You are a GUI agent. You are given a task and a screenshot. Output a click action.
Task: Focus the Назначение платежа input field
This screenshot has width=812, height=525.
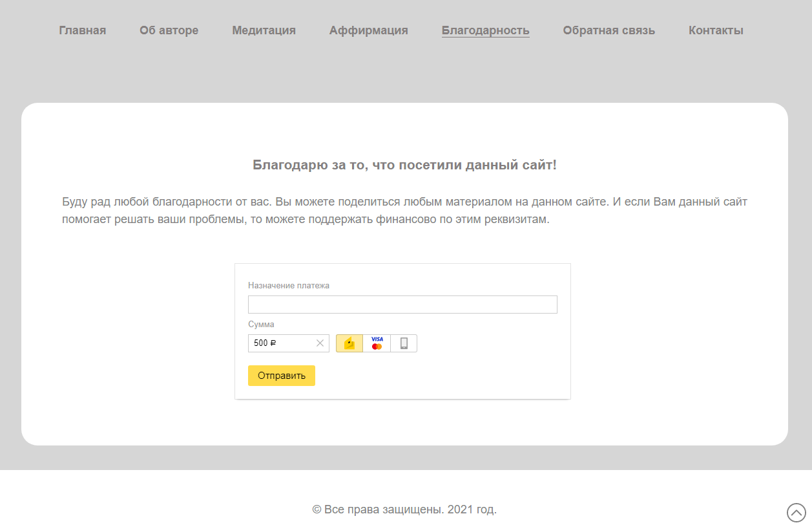pyautogui.click(x=402, y=305)
